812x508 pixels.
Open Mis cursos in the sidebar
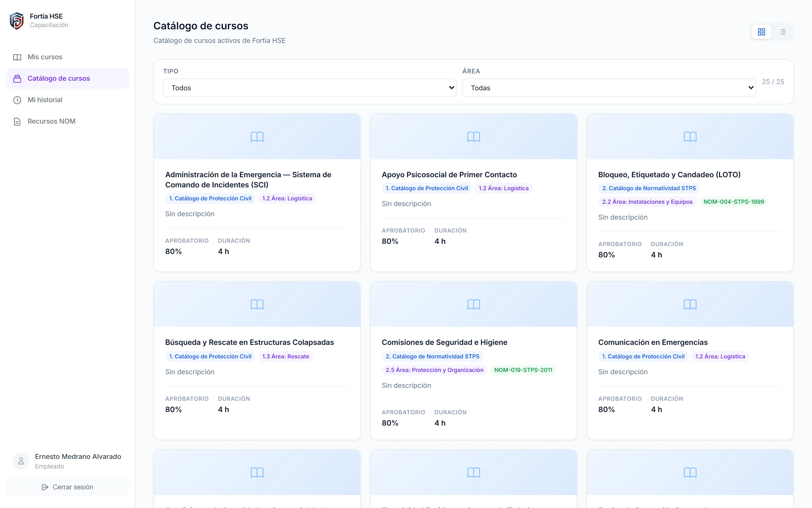pyautogui.click(x=67, y=57)
